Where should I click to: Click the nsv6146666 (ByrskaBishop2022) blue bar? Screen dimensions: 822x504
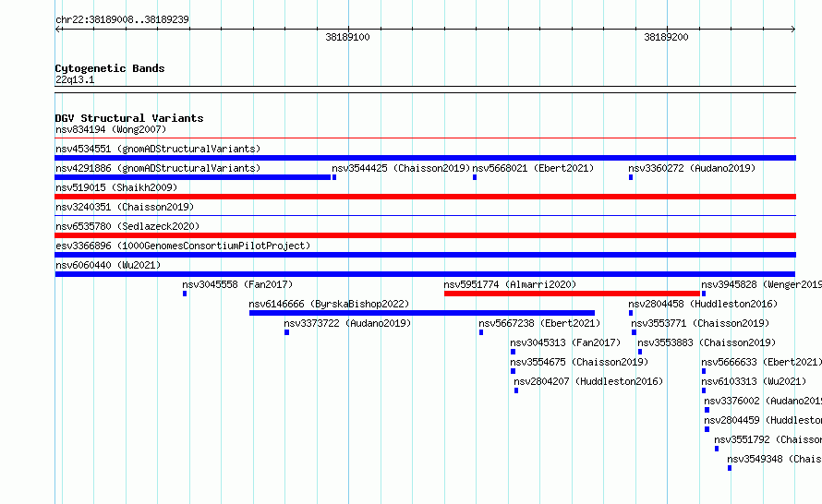[x=422, y=313]
